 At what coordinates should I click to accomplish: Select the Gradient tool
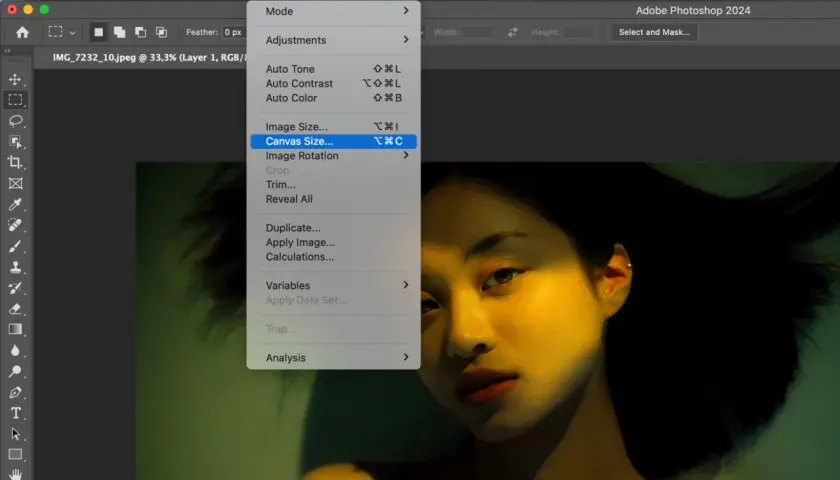point(15,329)
